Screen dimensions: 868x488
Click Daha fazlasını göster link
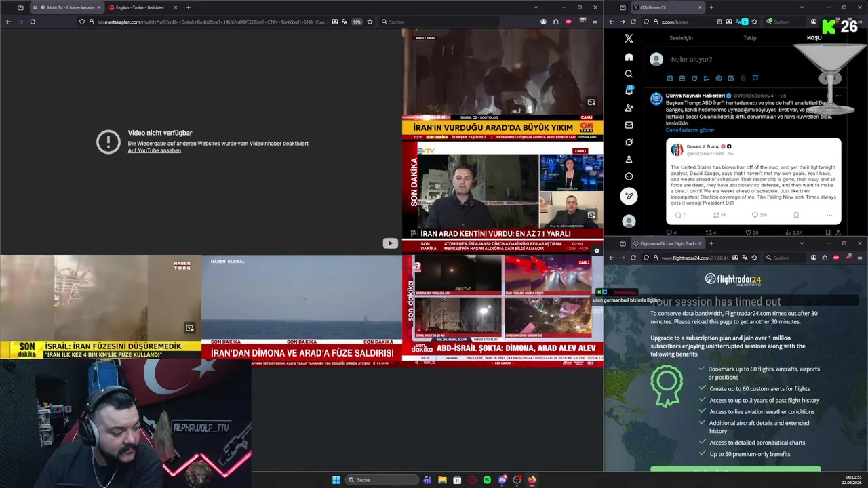point(690,130)
